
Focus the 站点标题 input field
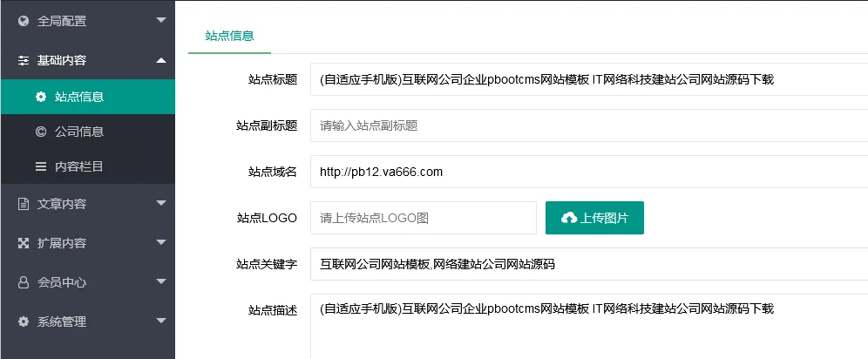(x=589, y=79)
